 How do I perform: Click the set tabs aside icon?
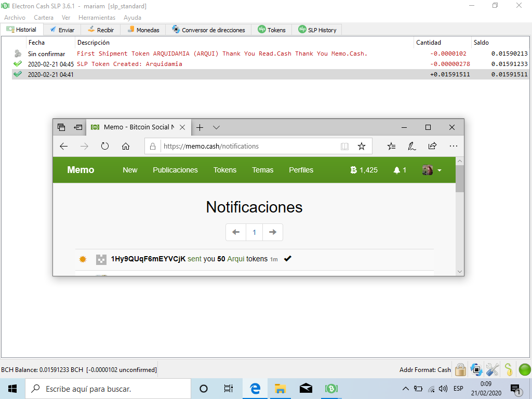(x=78, y=127)
